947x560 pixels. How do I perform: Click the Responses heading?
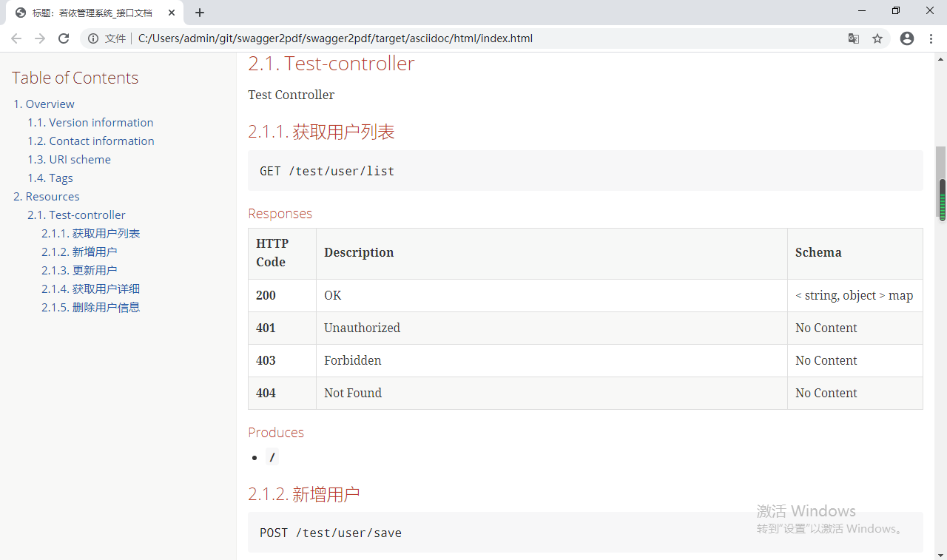coord(280,213)
